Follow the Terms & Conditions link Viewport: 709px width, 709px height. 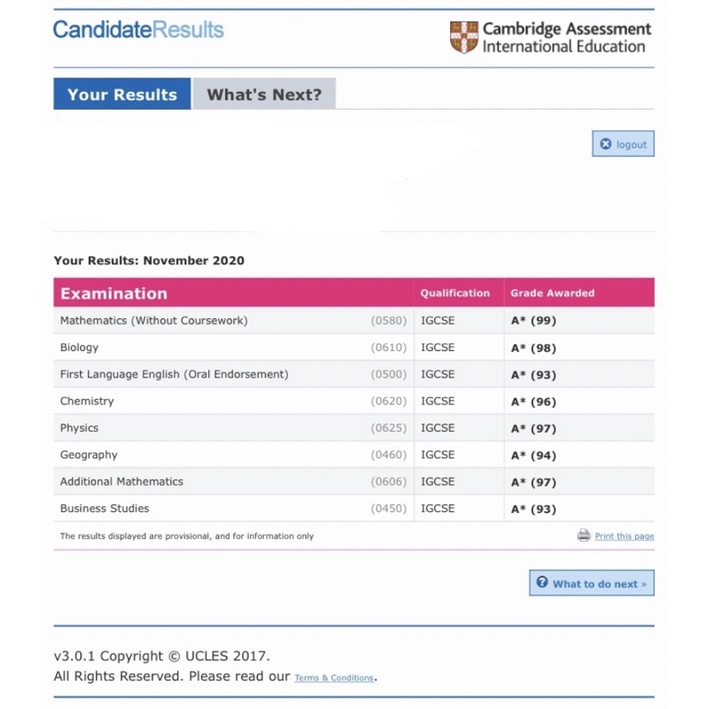coord(334,678)
